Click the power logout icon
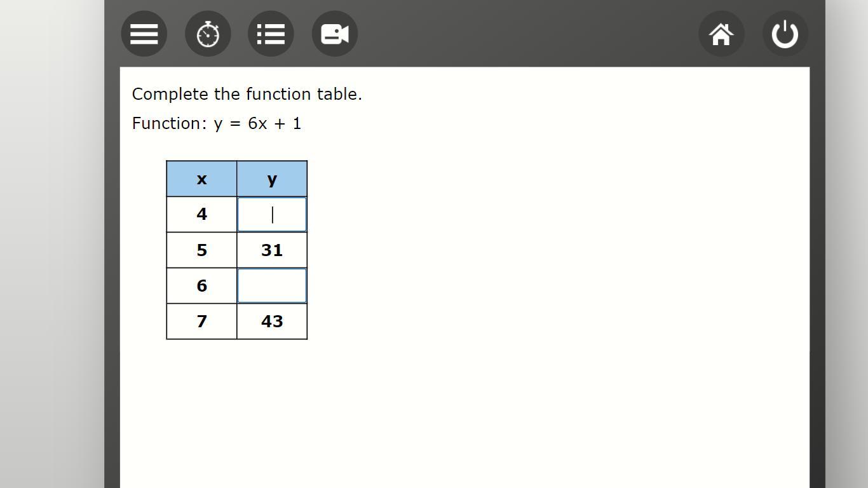The width and height of the screenshot is (868, 488). [x=785, y=34]
